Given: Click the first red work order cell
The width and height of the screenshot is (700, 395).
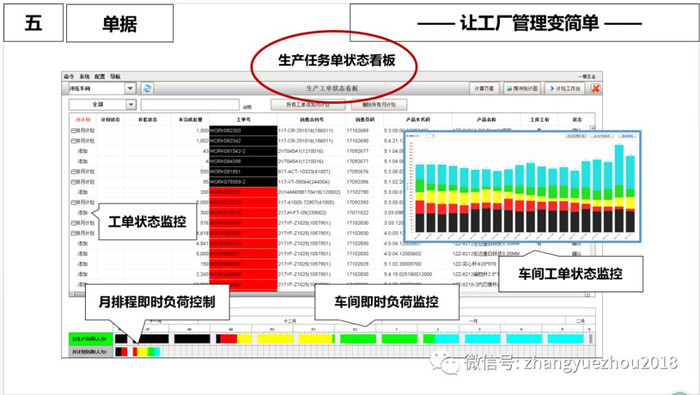Looking at the screenshot, I should (x=243, y=192).
